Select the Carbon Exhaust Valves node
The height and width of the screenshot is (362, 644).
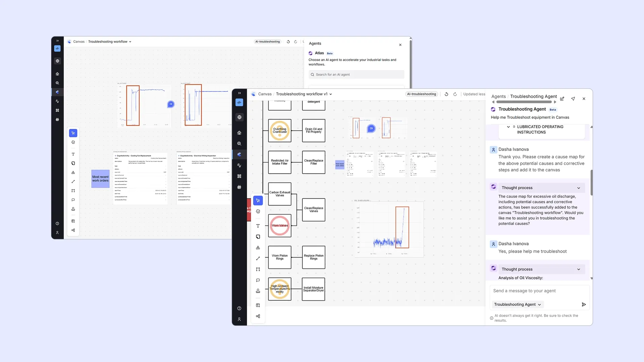(280, 194)
